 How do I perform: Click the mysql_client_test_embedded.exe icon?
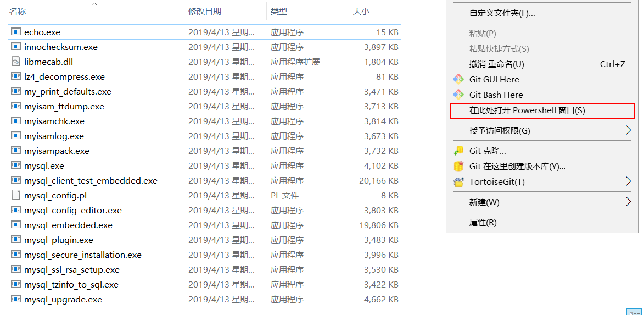coord(16,180)
